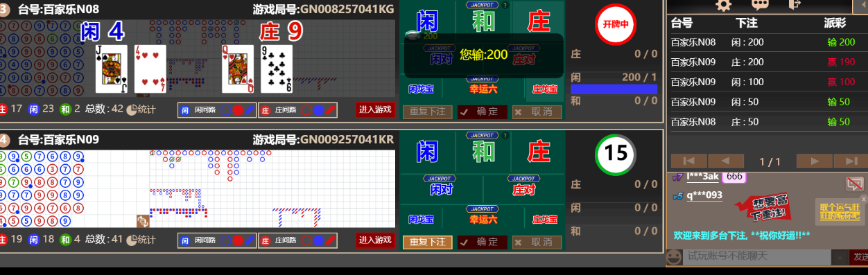The height and width of the screenshot is (275, 868).
Task: Close the nickname promo banner
Action: click(x=863, y=199)
